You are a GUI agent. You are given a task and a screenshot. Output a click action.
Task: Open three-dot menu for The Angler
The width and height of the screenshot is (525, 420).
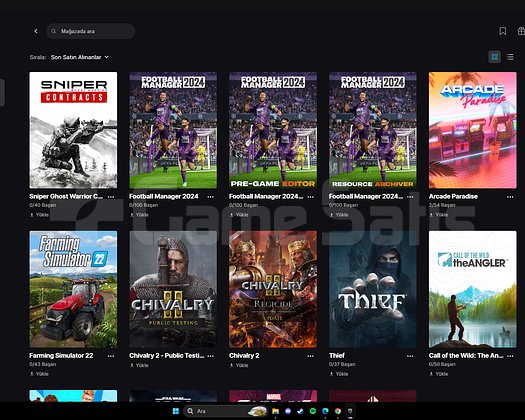click(510, 356)
